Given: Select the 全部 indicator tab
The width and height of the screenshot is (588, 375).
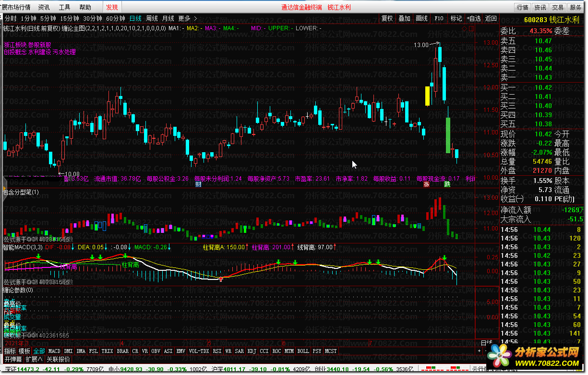Looking at the screenshot, I should point(39,351).
